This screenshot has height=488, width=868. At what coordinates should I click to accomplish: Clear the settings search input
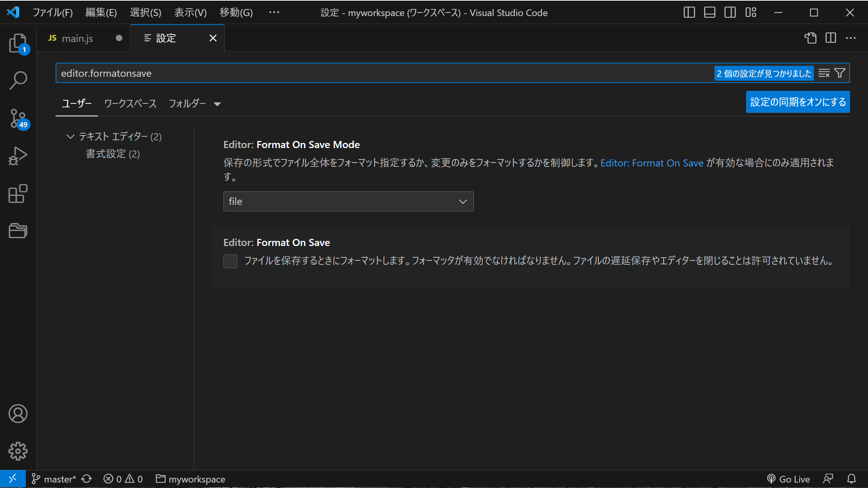[x=824, y=73]
